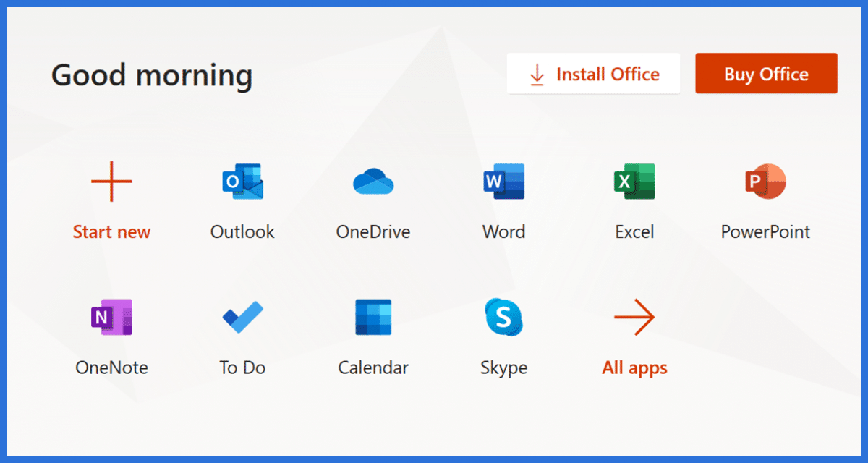Click the Word text label
This screenshot has height=463, width=868.
click(503, 232)
